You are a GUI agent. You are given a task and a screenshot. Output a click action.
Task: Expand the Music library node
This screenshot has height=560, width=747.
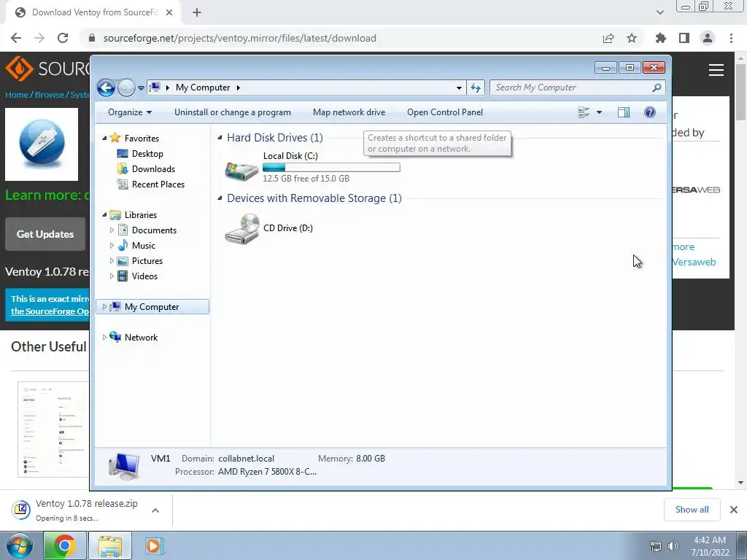click(112, 246)
